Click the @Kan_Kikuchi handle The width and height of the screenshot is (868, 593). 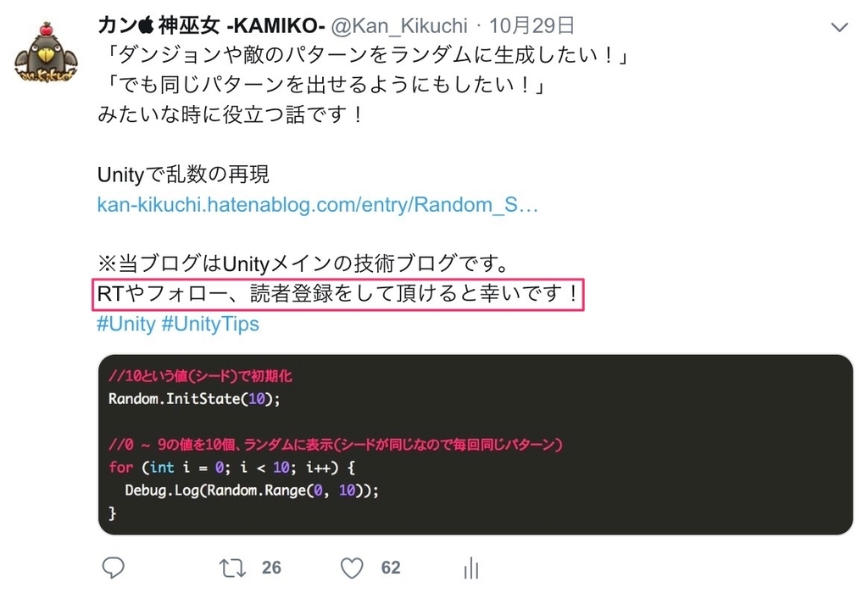point(399,26)
